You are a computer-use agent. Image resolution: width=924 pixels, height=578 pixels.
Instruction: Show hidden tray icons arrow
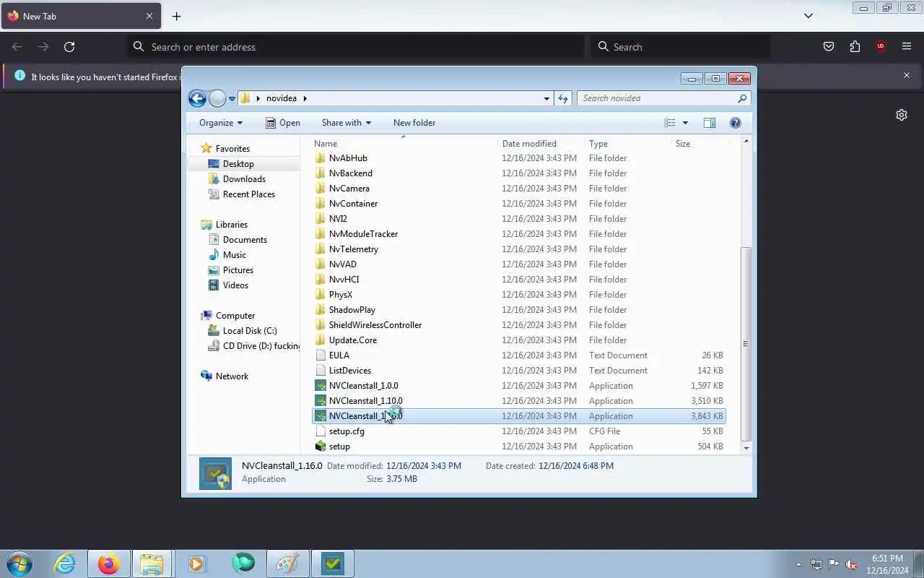click(798, 564)
